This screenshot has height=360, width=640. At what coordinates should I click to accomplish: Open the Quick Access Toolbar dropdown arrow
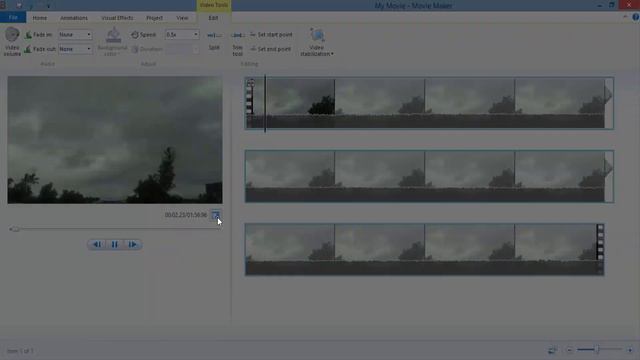click(x=48, y=6)
